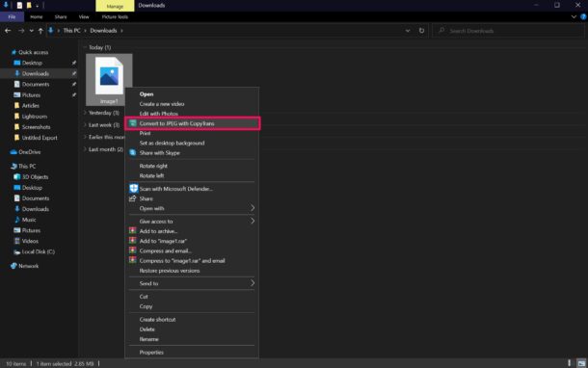The height and width of the screenshot is (368, 588).
Task: Open the Lightroom folder in Quick access
Action: pyautogui.click(x=34, y=117)
